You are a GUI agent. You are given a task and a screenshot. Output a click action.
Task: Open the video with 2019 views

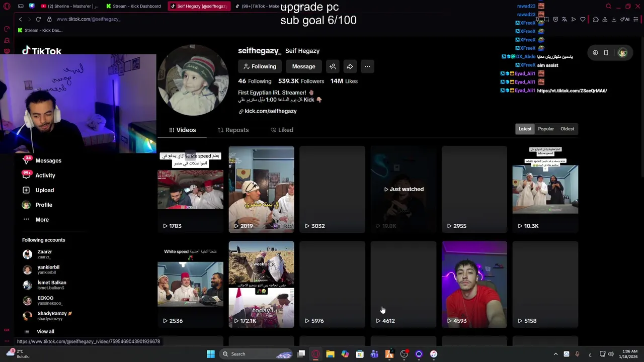coord(261,189)
